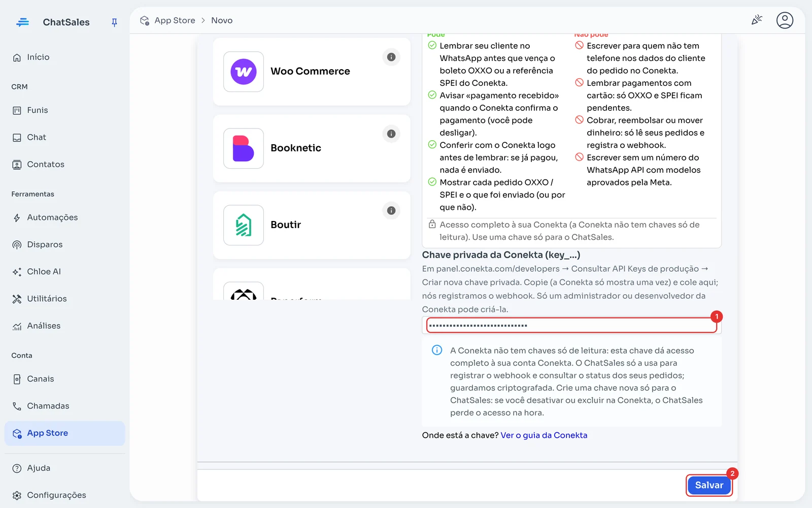Show info for Woo Commerce
812x508 pixels.
click(x=391, y=57)
